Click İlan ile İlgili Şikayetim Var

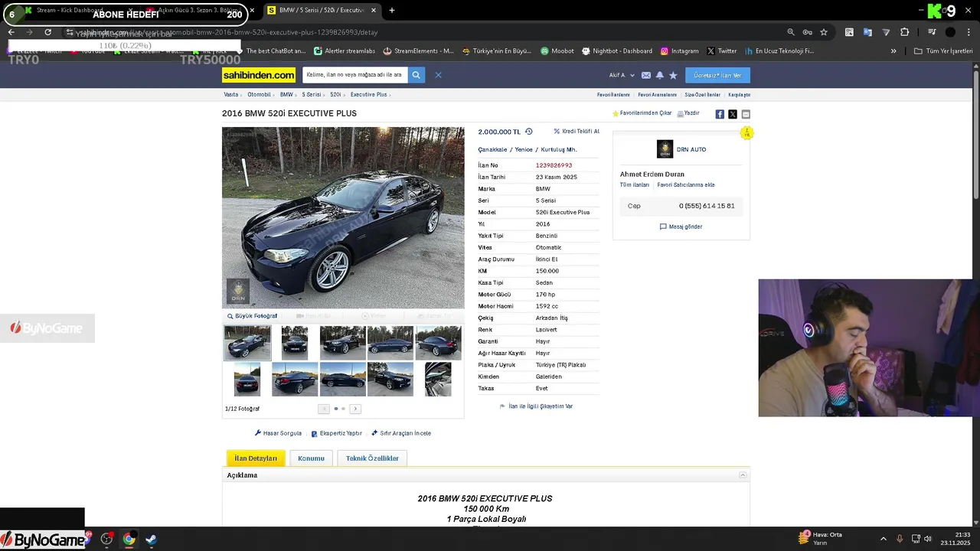(x=536, y=406)
